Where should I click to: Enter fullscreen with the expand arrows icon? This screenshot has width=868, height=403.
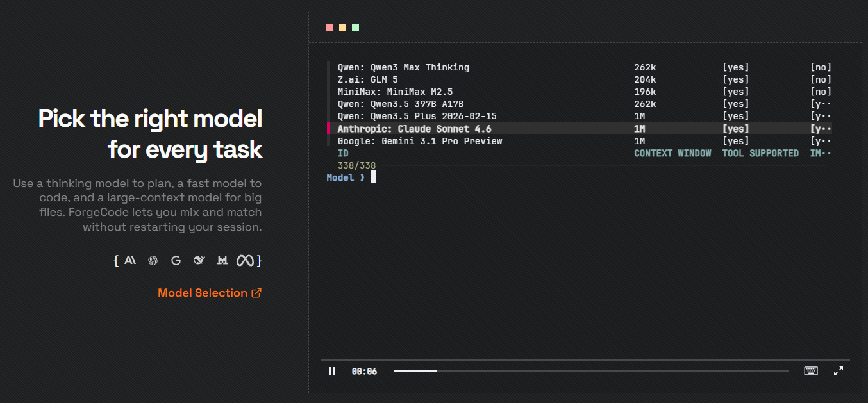pyautogui.click(x=839, y=371)
